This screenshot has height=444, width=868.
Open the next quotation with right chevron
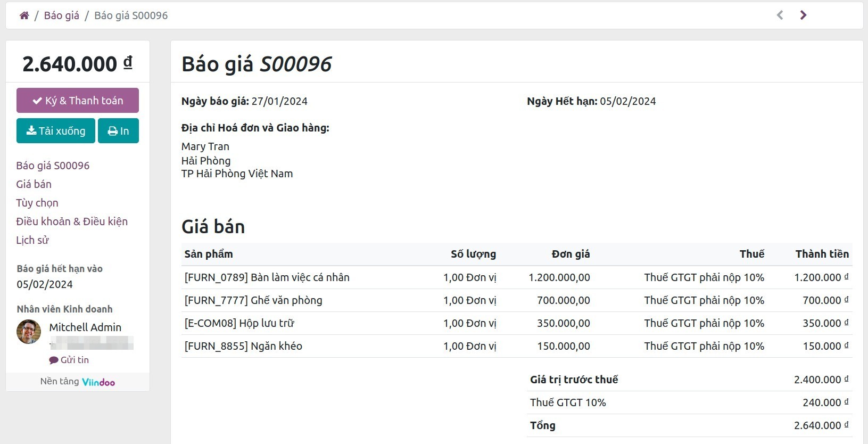(803, 15)
